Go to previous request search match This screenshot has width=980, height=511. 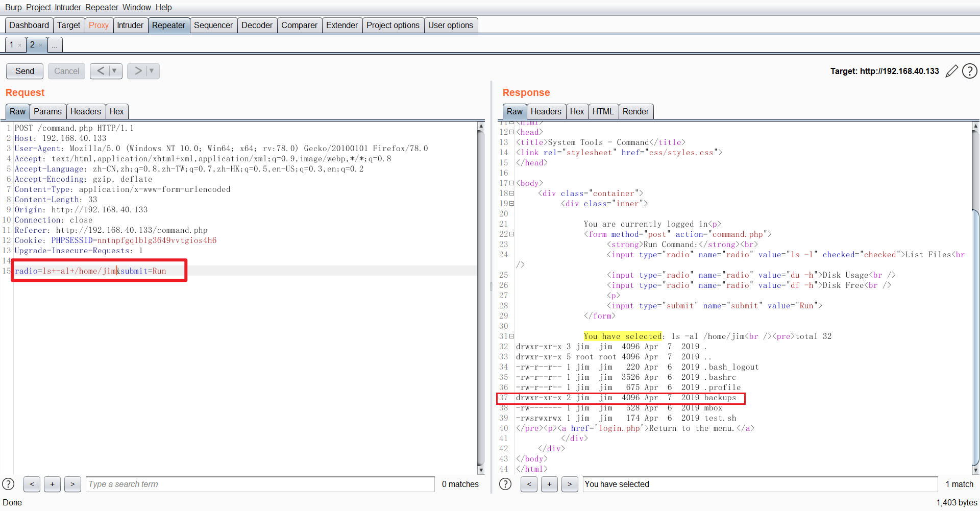32,484
